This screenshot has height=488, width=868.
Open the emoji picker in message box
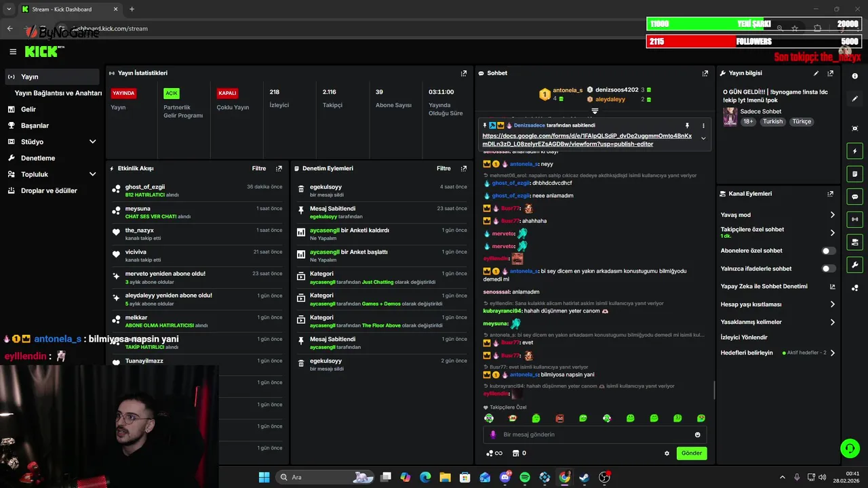pos(698,434)
